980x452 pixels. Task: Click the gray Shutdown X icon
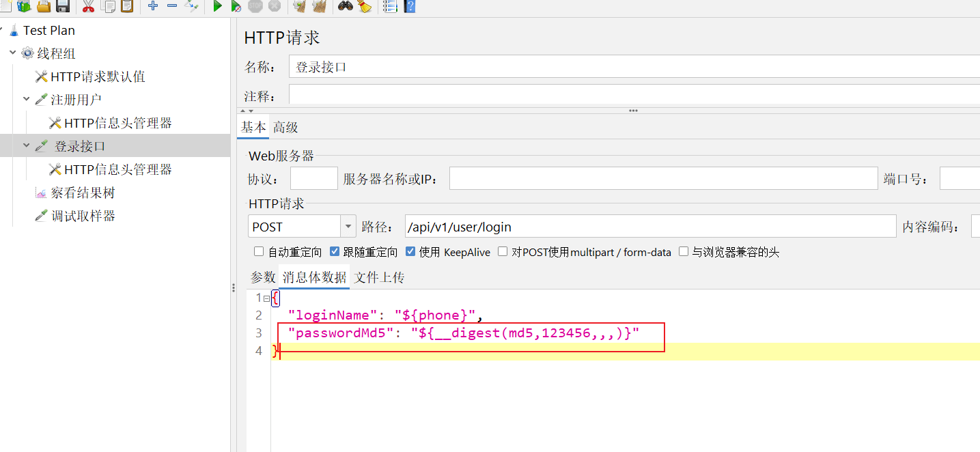(x=275, y=6)
